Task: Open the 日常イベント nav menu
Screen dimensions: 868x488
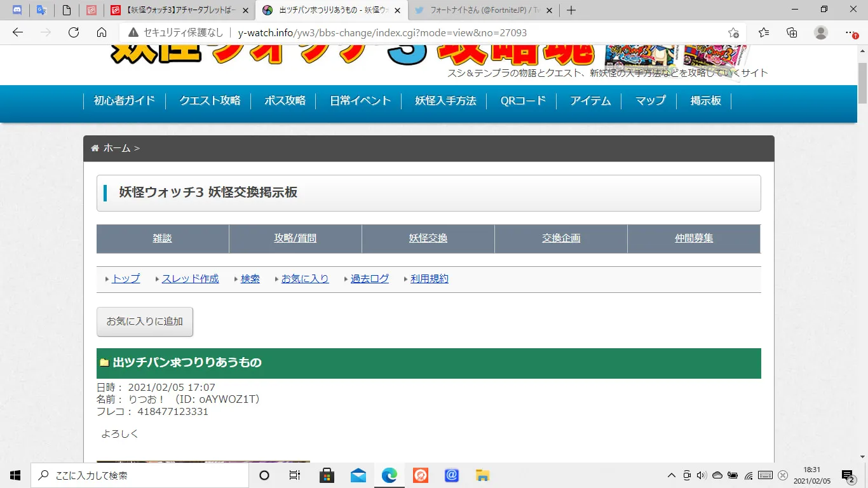Action: tap(360, 101)
